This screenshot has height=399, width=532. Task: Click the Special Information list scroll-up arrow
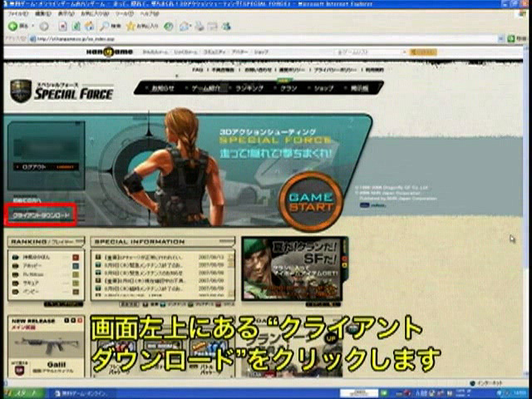pos(231,256)
